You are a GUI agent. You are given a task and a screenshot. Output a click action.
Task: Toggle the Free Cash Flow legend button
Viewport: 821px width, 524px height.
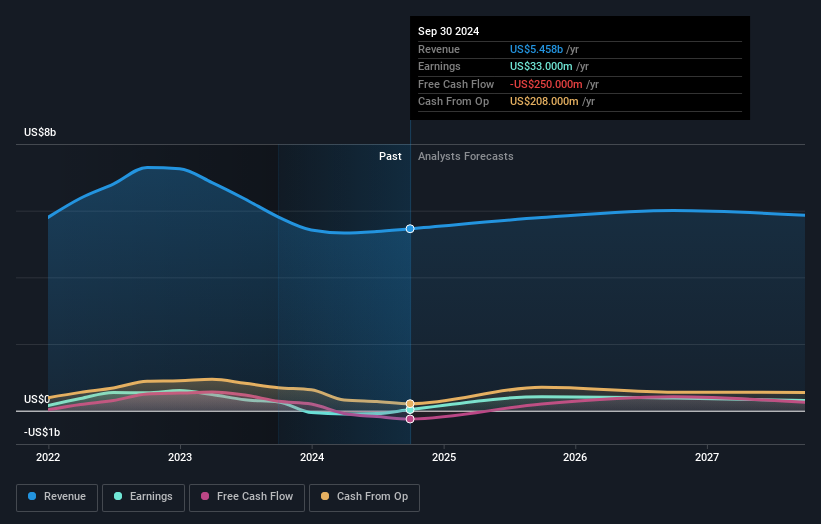(x=247, y=497)
